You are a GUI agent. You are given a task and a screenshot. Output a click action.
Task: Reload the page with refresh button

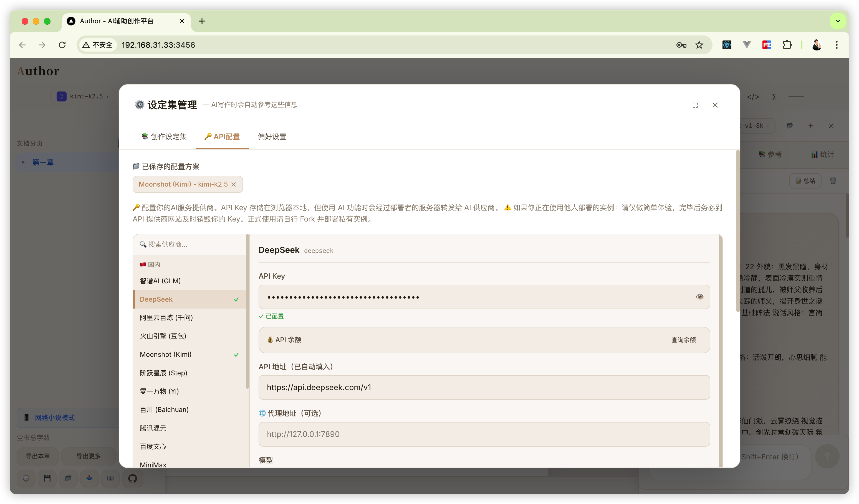62,45
